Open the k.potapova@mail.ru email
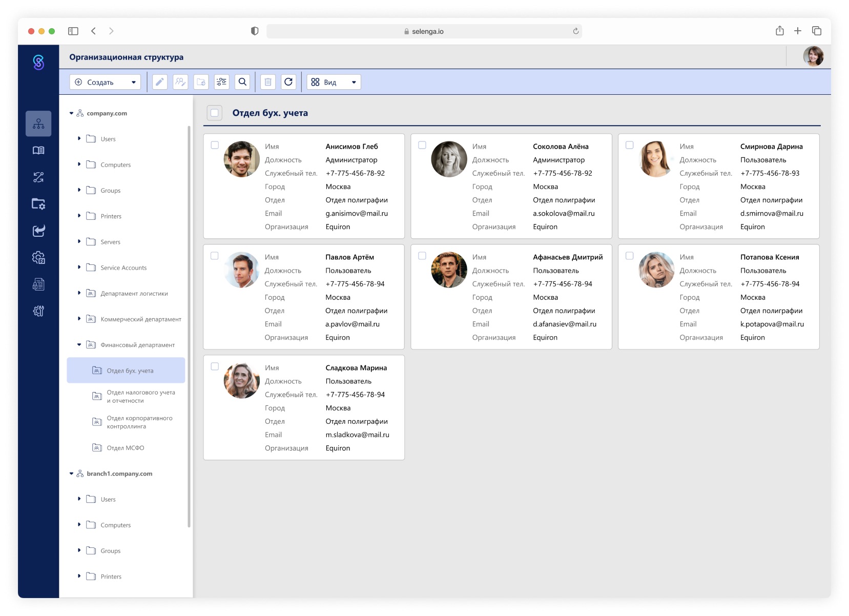This screenshot has width=849, height=616. point(772,324)
